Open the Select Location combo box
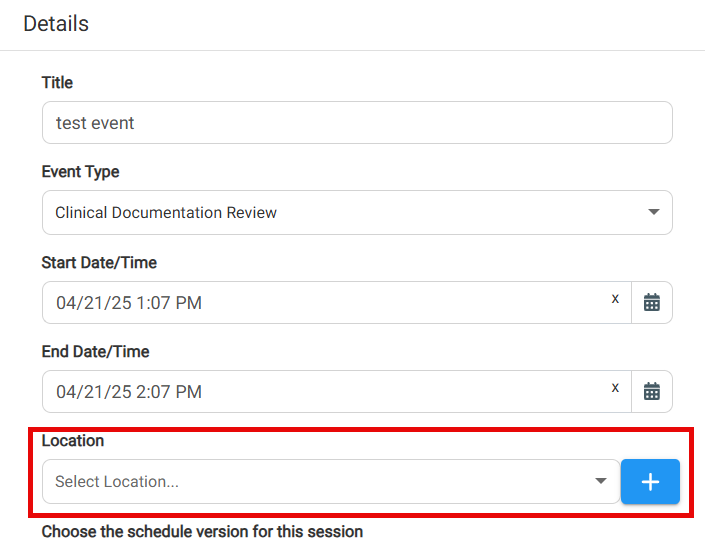The height and width of the screenshot is (547, 705). click(x=331, y=481)
